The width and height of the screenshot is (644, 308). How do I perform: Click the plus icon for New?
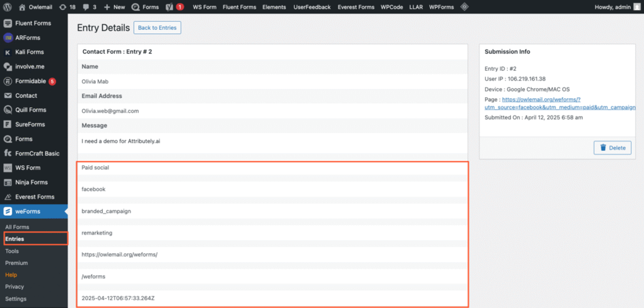point(107,7)
